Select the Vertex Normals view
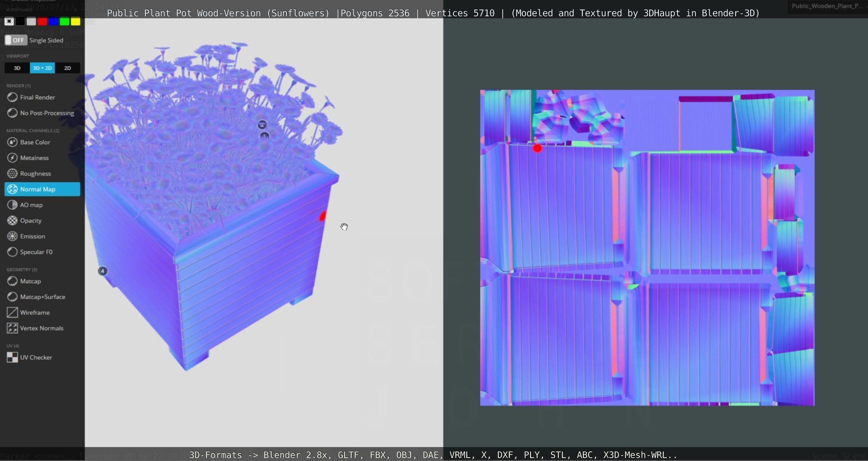The height and width of the screenshot is (461, 868). (41, 328)
